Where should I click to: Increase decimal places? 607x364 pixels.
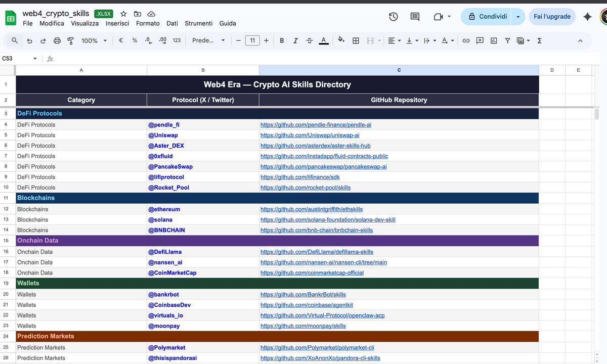click(162, 40)
